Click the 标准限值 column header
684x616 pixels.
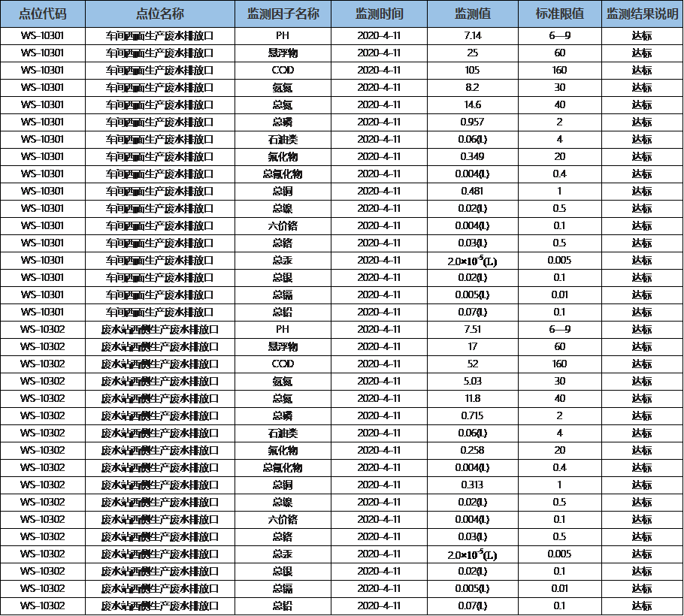[x=560, y=14]
